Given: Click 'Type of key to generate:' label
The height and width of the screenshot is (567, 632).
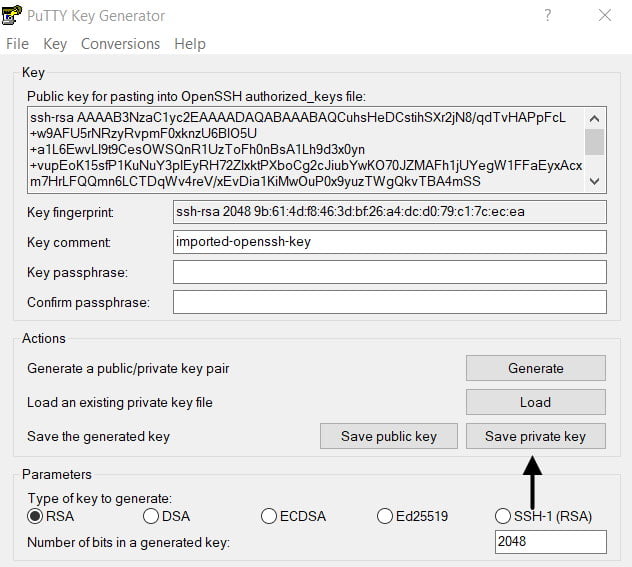Looking at the screenshot, I should tap(100, 498).
